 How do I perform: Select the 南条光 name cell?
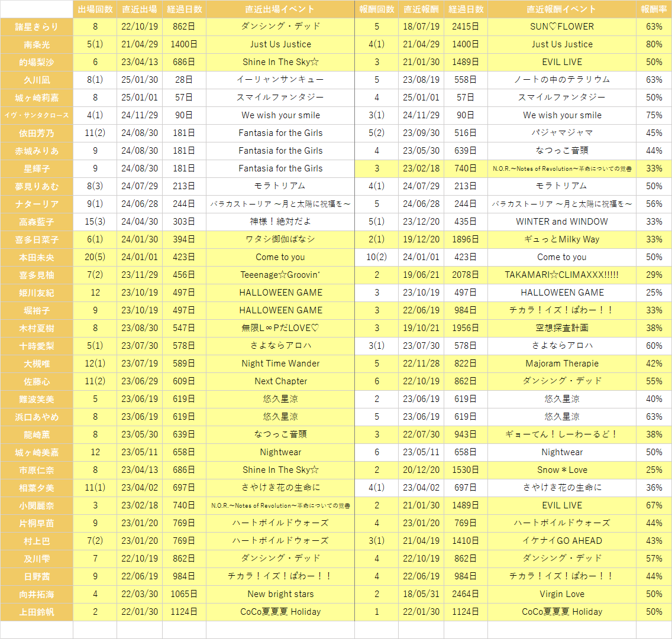[x=37, y=44]
